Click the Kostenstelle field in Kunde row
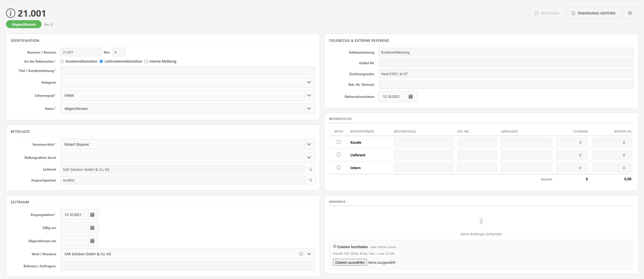This screenshot has height=279, width=644. [423, 142]
